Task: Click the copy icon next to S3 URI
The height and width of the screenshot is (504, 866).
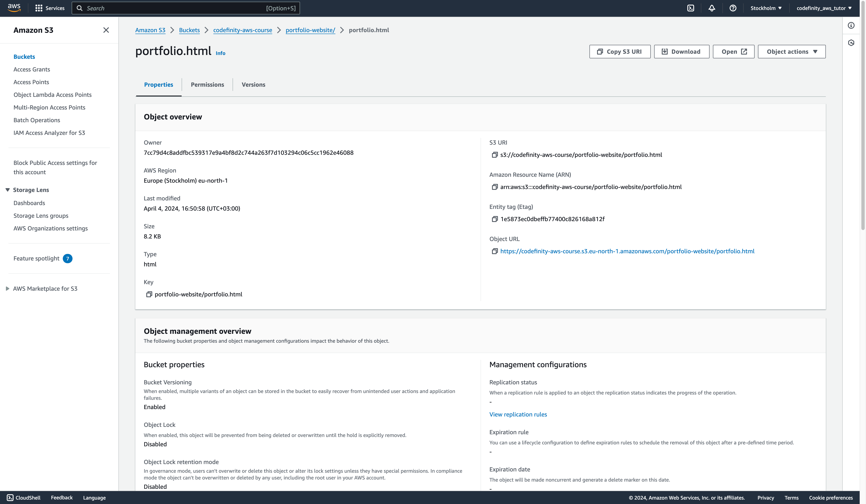Action: coord(495,155)
